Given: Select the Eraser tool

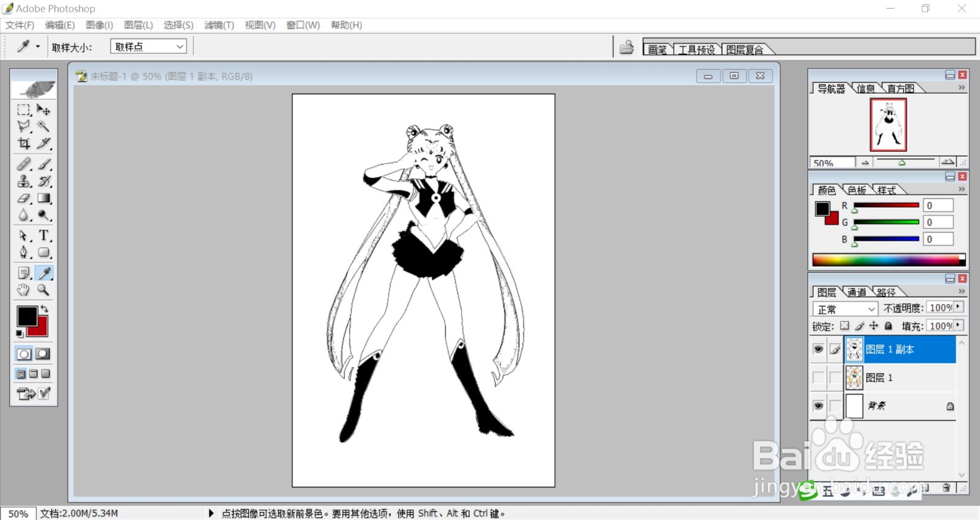Looking at the screenshot, I should [24, 198].
